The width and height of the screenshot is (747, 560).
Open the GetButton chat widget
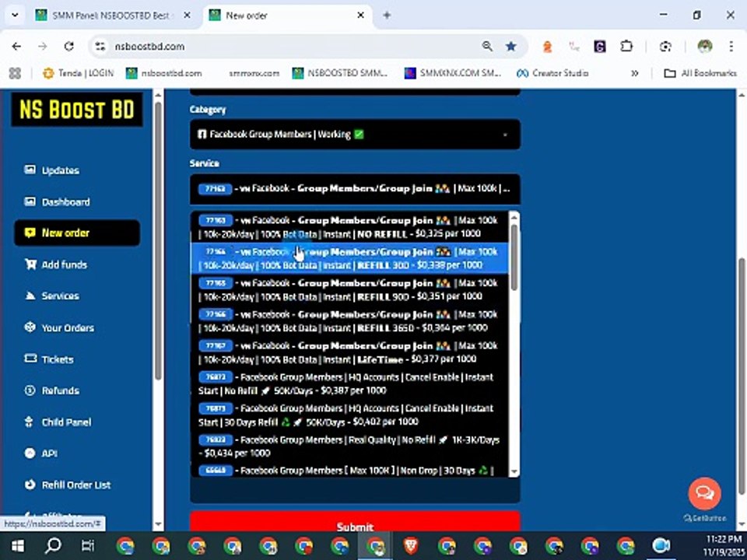pos(705,493)
